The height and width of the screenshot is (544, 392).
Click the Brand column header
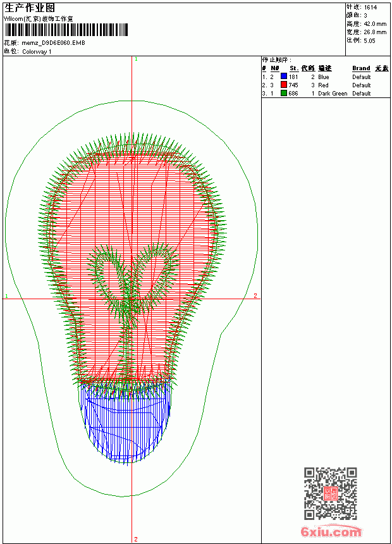tap(361, 68)
